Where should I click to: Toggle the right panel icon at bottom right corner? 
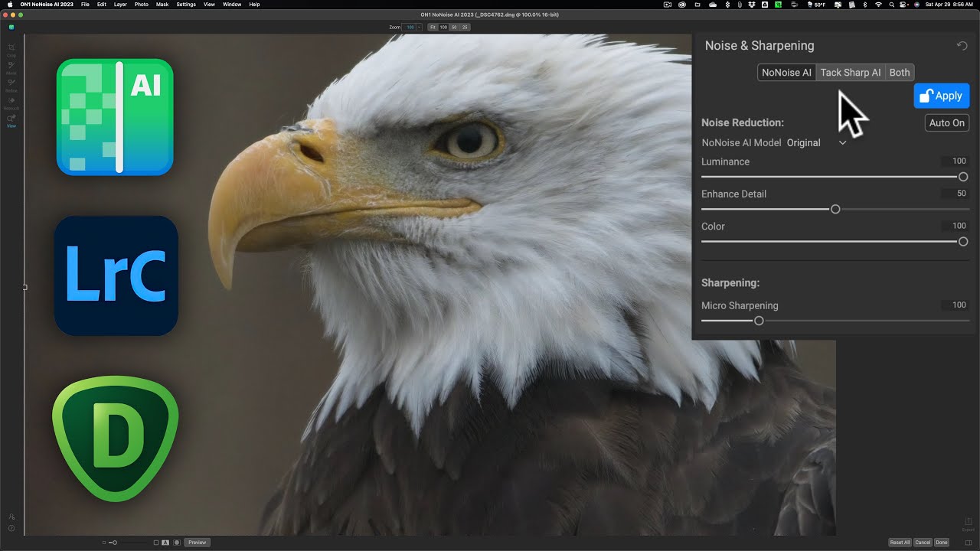pos(969,543)
